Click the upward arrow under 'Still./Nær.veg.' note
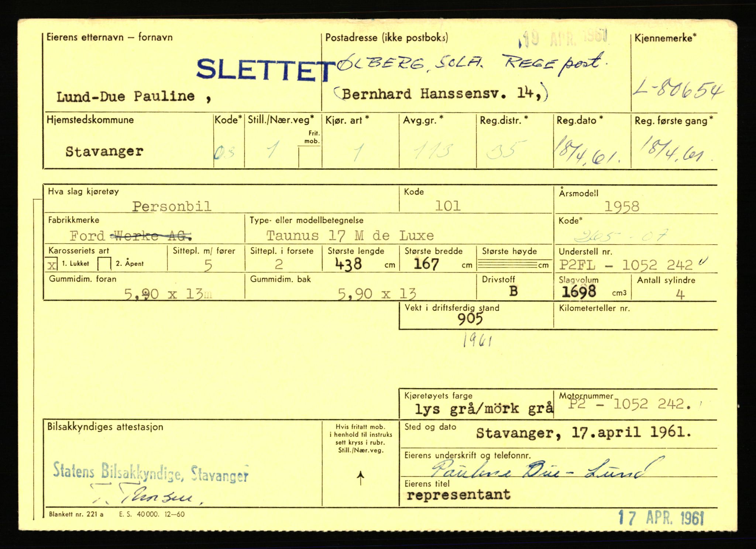 point(361,478)
